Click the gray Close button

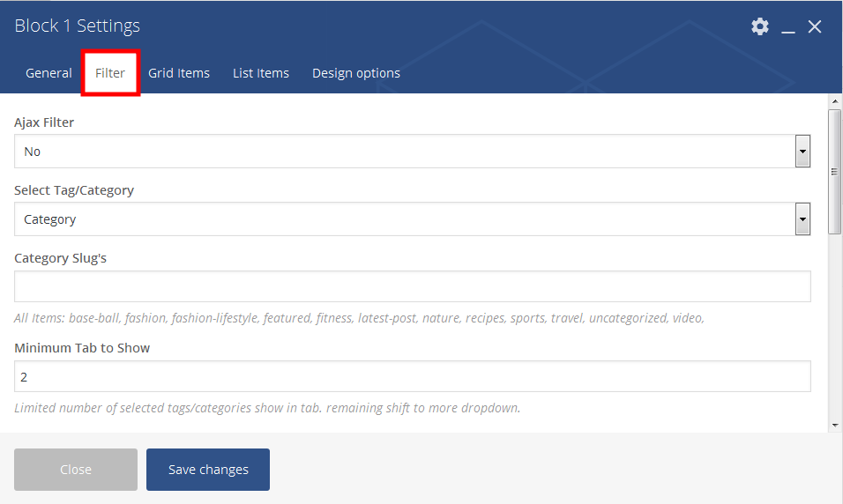click(x=76, y=470)
